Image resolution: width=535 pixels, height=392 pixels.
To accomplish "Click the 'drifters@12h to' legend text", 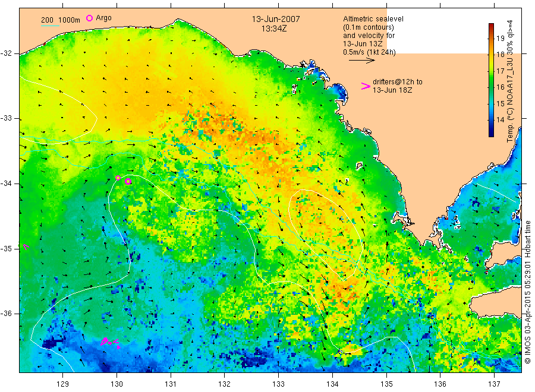I will coord(398,82).
